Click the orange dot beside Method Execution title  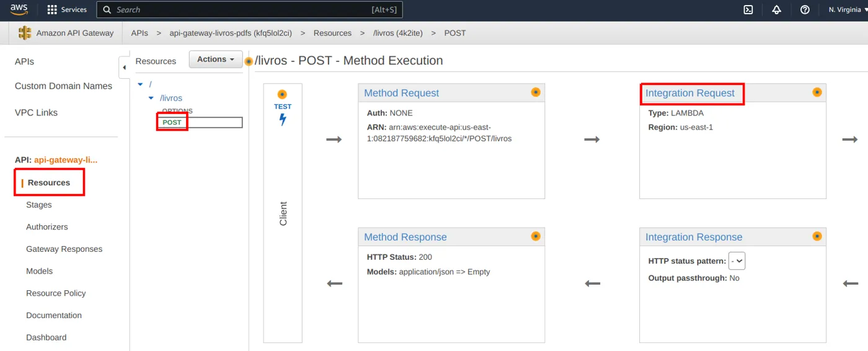pos(249,61)
